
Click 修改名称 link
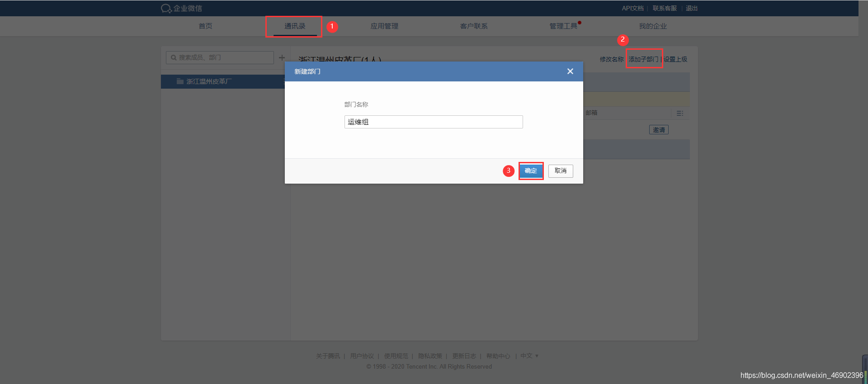pos(612,59)
